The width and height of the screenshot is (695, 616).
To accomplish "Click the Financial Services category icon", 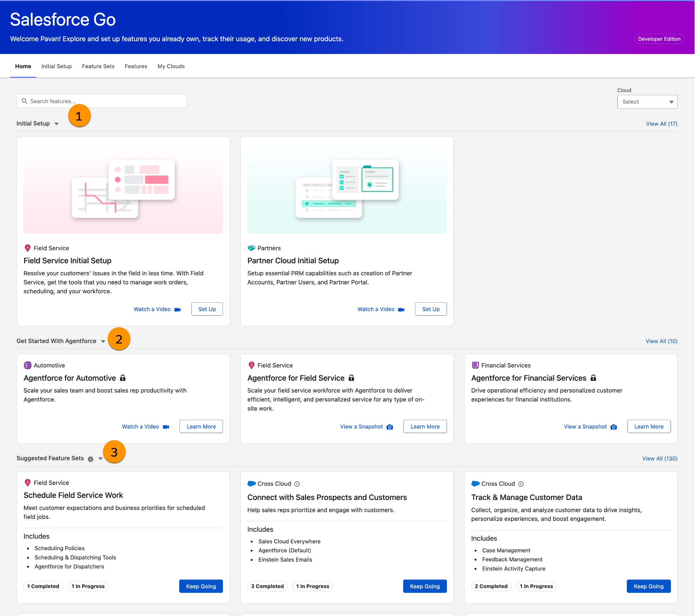I will tap(475, 365).
